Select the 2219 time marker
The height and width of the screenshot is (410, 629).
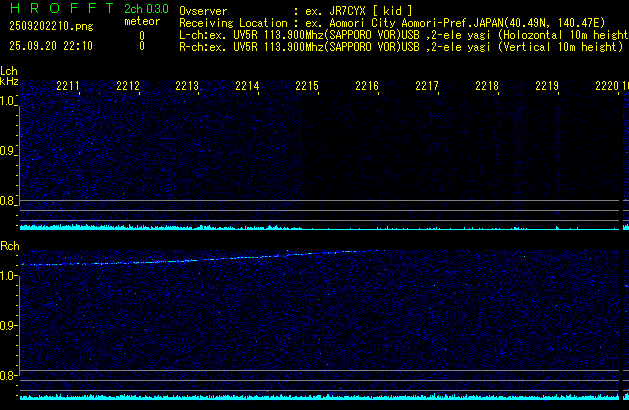coord(547,87)
